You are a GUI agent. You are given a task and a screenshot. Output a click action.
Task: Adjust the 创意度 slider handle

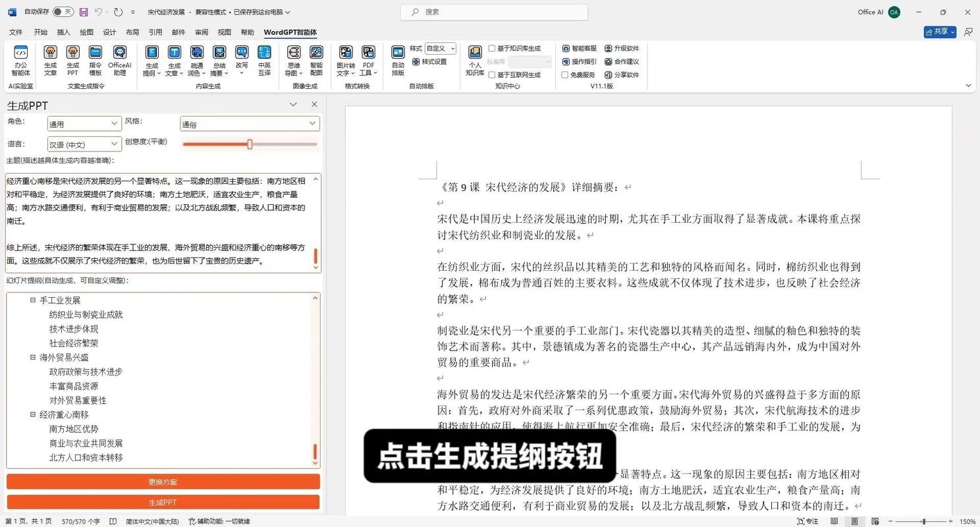point(250,144)
